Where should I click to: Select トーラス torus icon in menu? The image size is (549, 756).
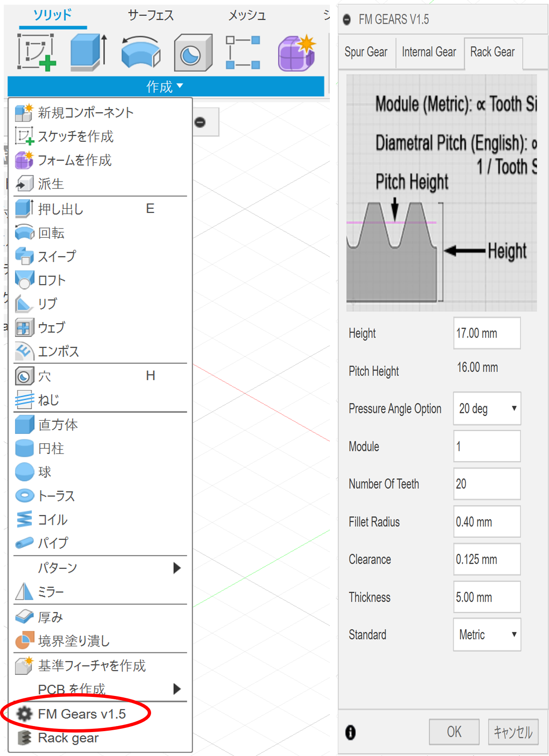pyautogui.click(x=24, y=496)
